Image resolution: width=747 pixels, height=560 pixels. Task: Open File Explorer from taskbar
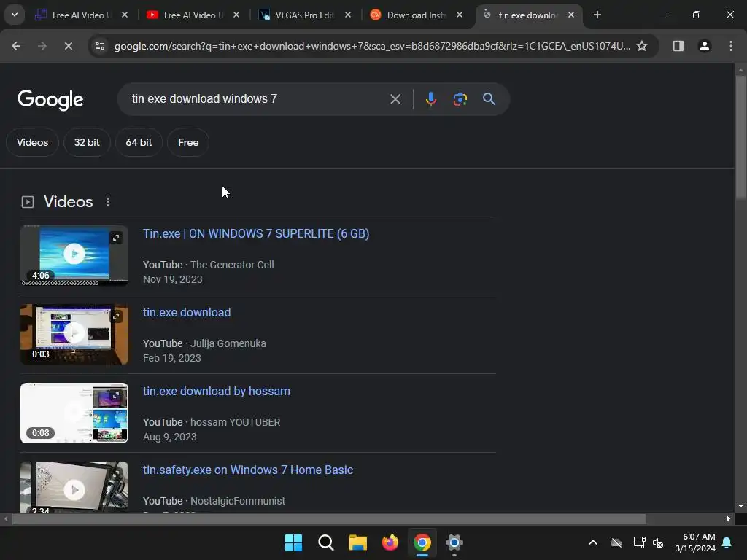(x=357, y=542)
